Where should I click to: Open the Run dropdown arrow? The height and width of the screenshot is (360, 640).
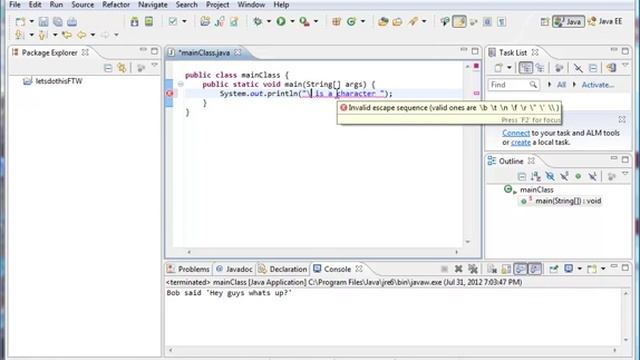tap(292, 21)
